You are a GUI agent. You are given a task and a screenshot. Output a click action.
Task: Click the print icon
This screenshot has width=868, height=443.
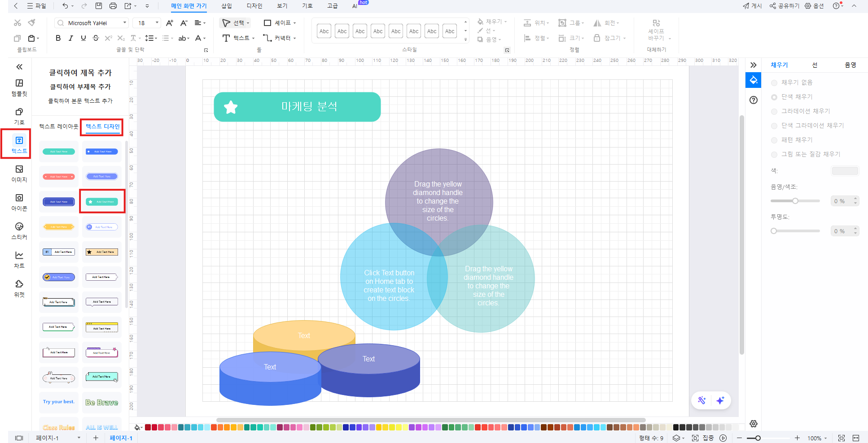click(x=113, y=6)
